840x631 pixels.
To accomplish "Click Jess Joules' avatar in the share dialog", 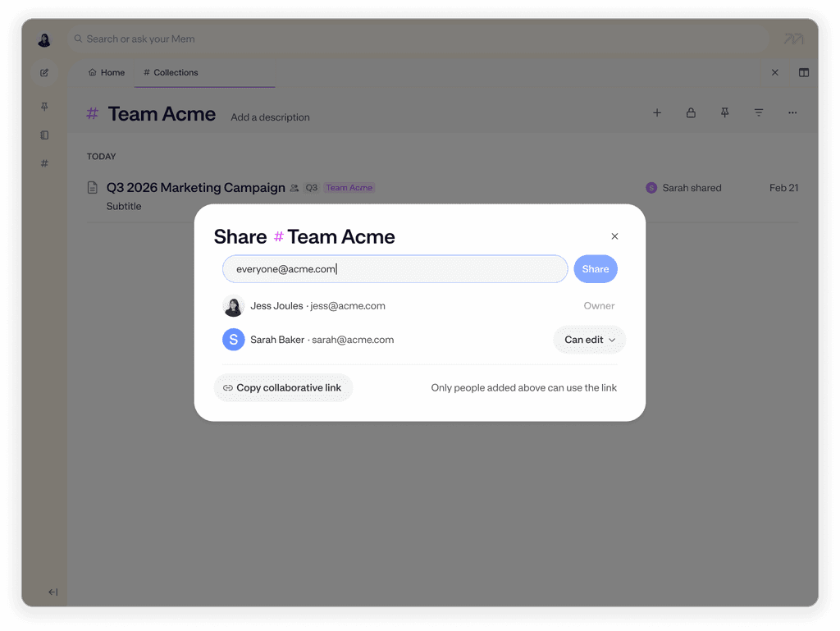I will point(234,306).
